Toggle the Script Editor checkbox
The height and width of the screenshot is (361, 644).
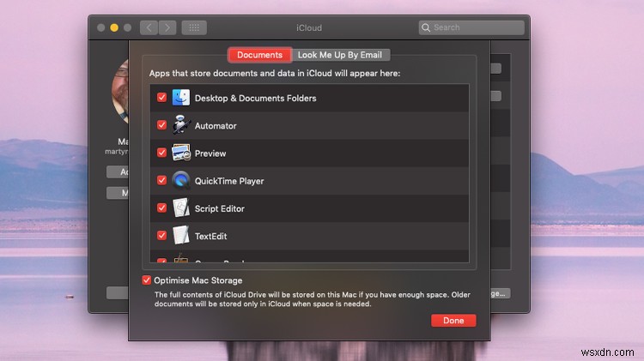(x=161, y=208)
